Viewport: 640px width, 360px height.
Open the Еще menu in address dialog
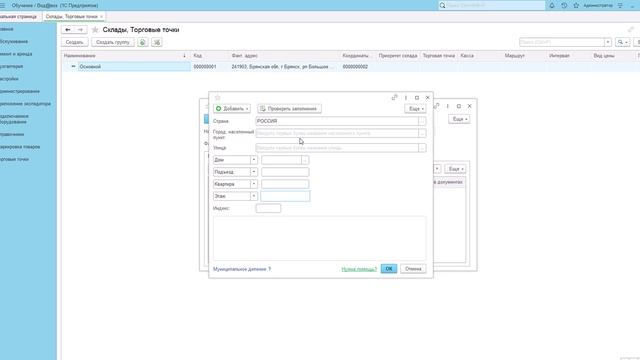click(x=415, y=109)
